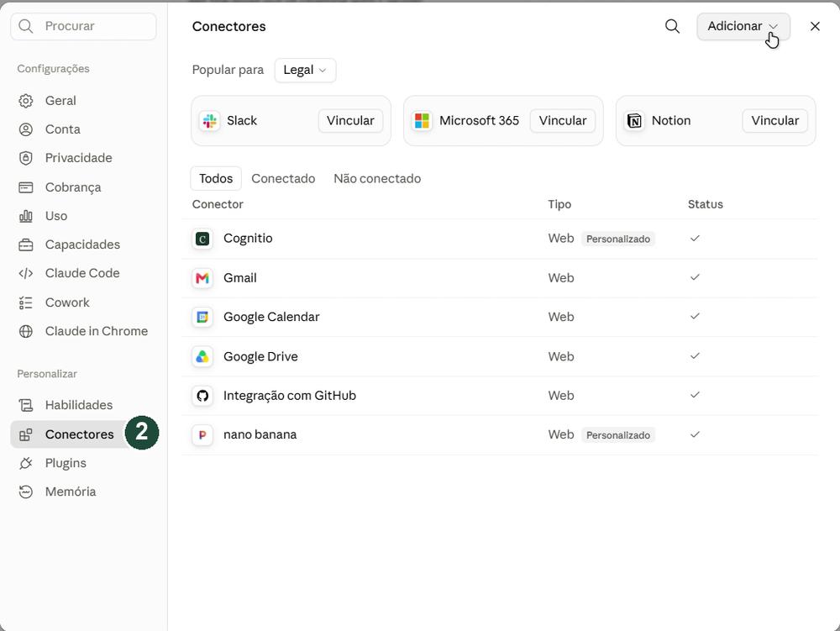Expand the Adicionar dropdown

pos(743,26)
